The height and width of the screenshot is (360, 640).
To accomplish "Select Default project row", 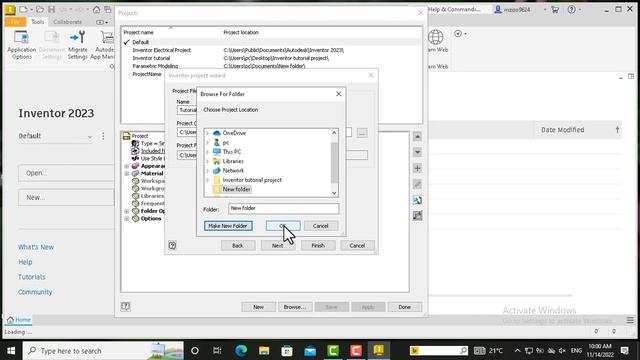I will pos(272,42).
